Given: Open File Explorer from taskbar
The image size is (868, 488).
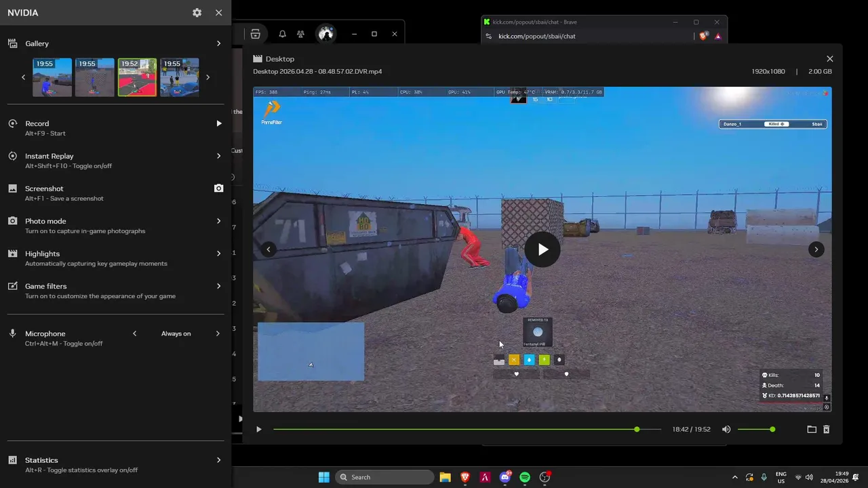Looking at the screenshot, I should [445, 477].
